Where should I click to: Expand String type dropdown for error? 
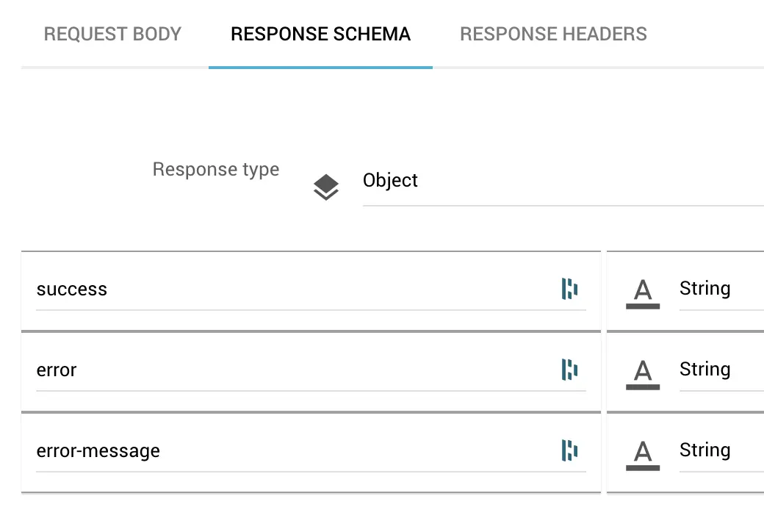pyautogui.click(x=720, y=370)
